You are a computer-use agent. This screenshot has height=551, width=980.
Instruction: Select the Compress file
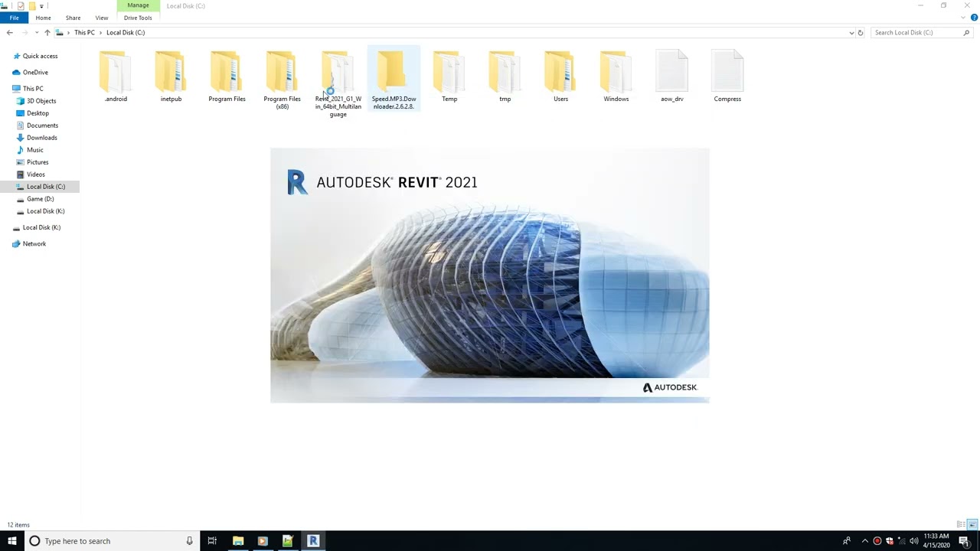pyautogui.click(x=727, y=77)
